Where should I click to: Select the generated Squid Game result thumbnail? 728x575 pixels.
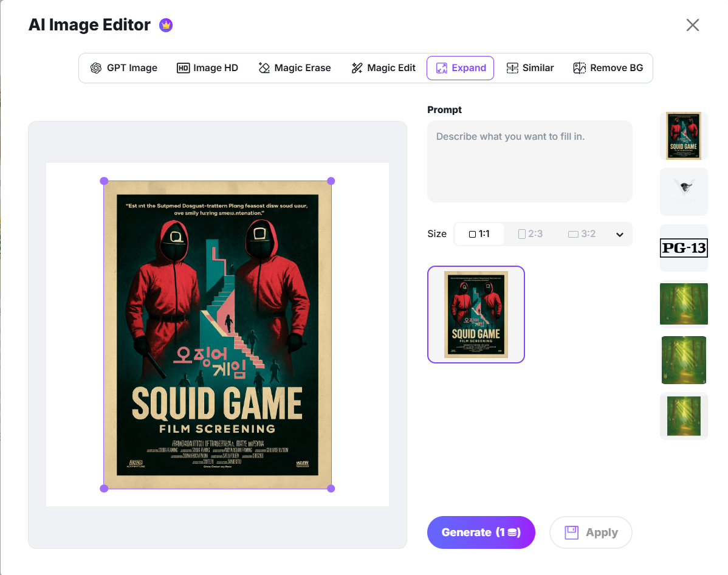coord(476,314)
